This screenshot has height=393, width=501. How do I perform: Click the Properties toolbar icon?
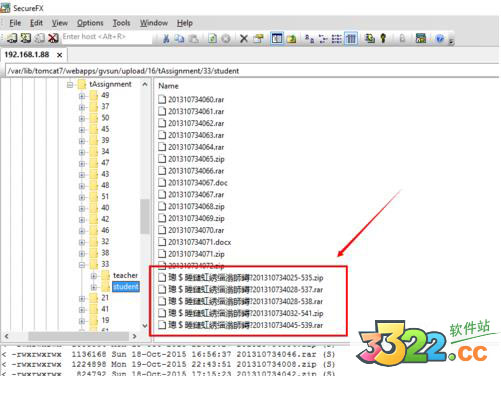click(258, 39)
